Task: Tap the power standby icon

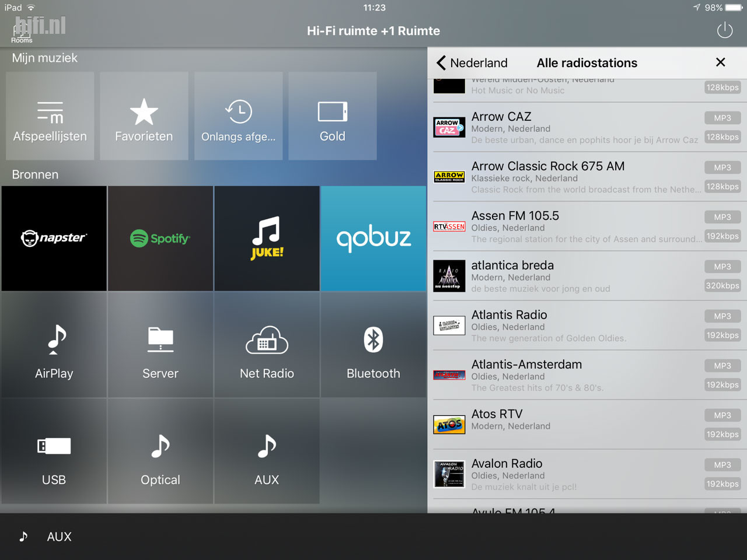Action: 724,30
